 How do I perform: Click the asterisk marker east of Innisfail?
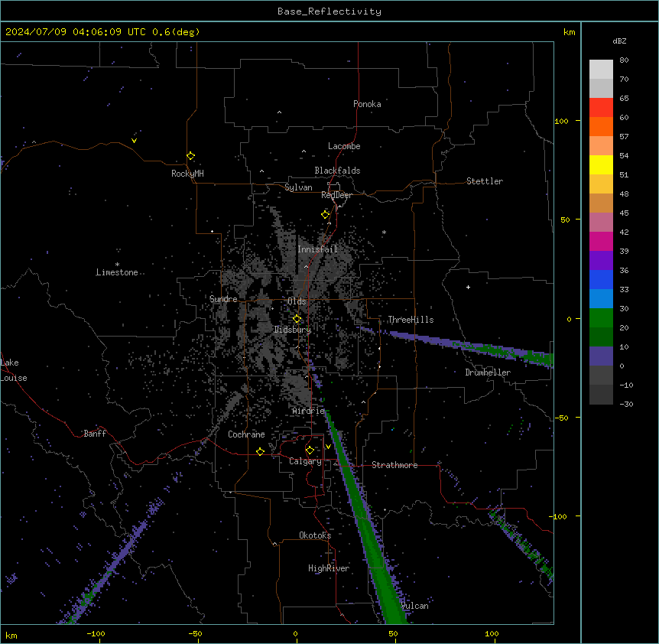tap(384, 233)
